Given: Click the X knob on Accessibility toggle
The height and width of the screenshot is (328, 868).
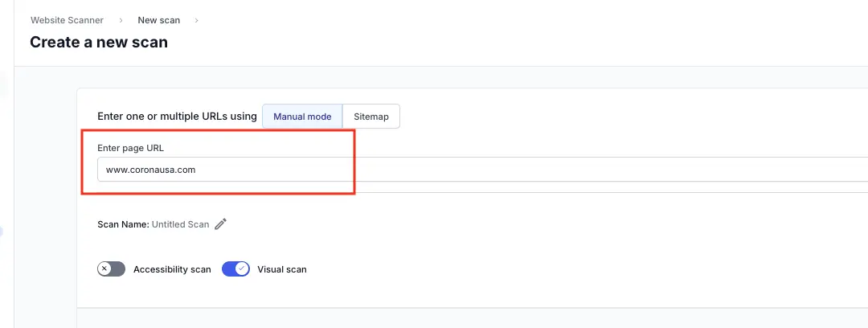Looking at the screenshot, I should click(x=104, y=269).
